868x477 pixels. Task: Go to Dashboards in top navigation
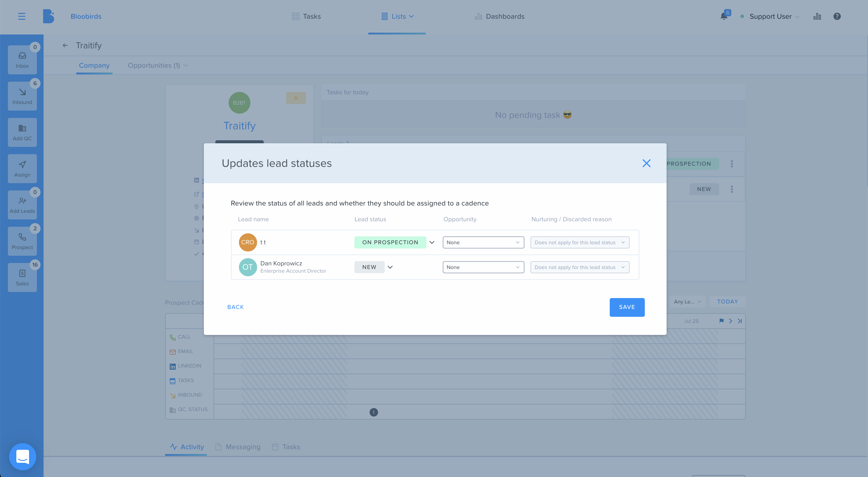[499, 16]
